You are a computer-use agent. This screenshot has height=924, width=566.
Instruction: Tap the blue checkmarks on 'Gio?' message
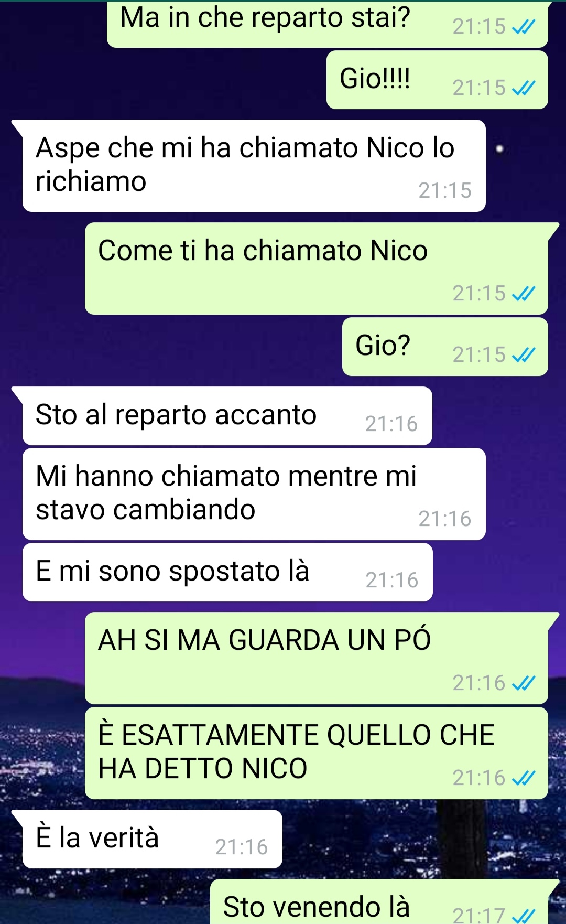point(524,355)
